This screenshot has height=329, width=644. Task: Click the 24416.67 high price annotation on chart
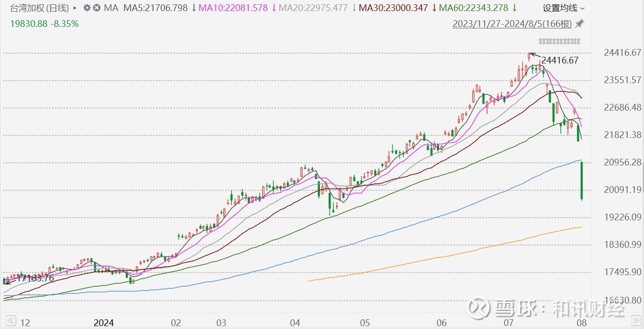(x=560, y=61)
